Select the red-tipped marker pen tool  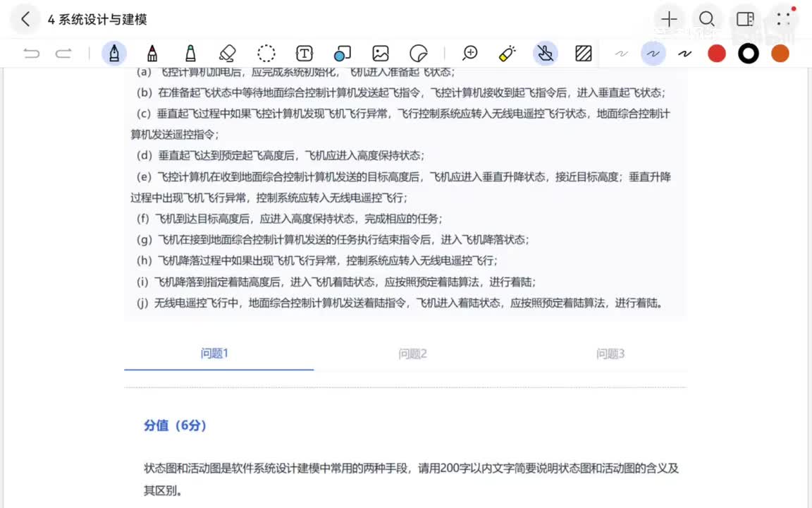(152, 53)
